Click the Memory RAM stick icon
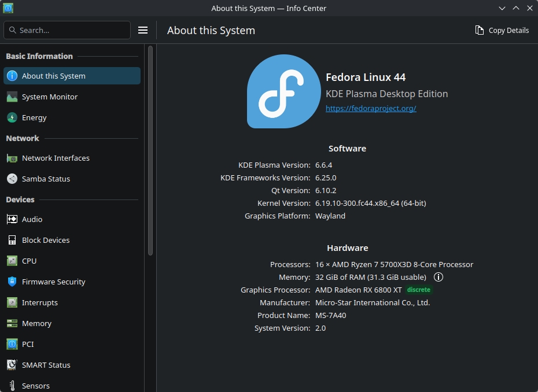This screenshot has height=392, width=538. pos(12,323)
